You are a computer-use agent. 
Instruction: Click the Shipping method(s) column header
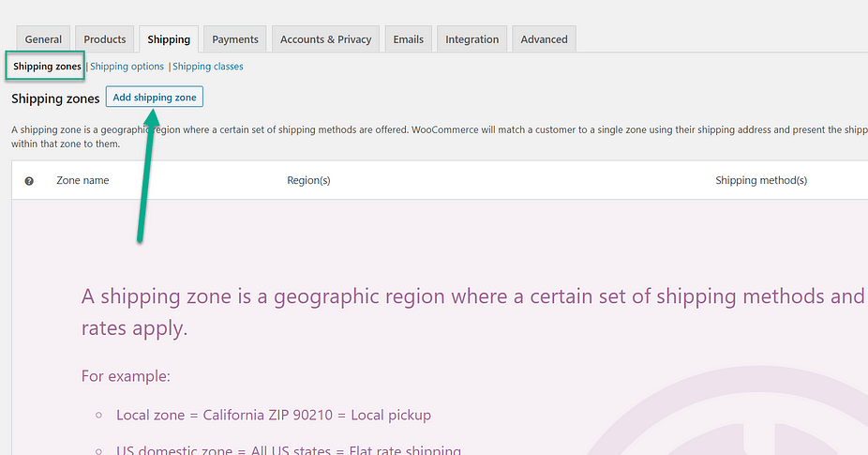[760, 180]
